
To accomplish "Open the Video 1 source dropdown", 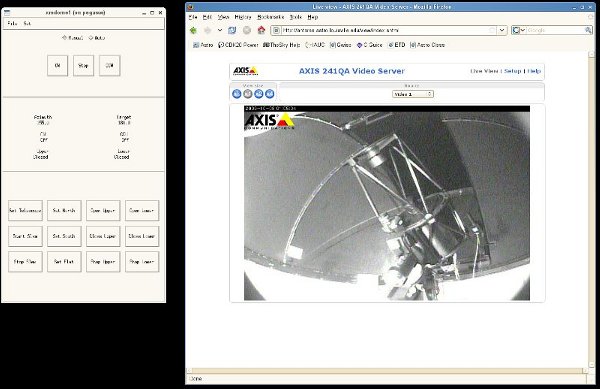I will point(413,94).
